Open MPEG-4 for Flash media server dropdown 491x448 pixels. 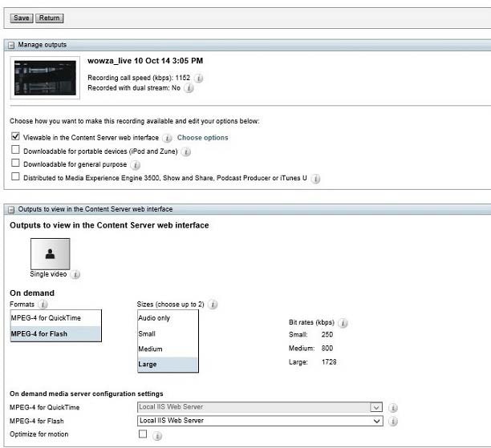[x=260, y=421]
